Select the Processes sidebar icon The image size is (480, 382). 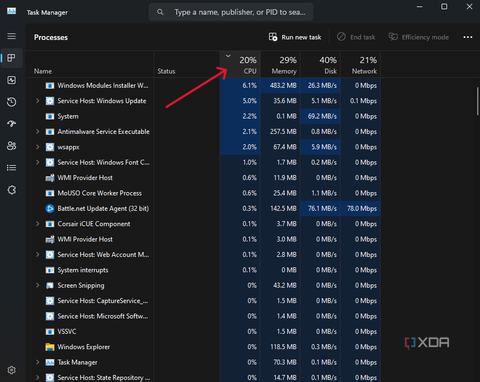(x=11, y=58)
